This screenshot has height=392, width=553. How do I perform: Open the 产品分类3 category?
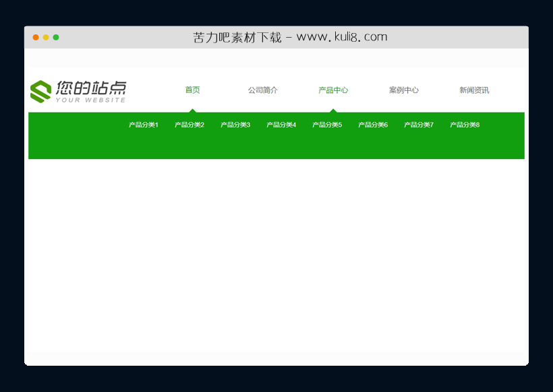pos(234,125)
